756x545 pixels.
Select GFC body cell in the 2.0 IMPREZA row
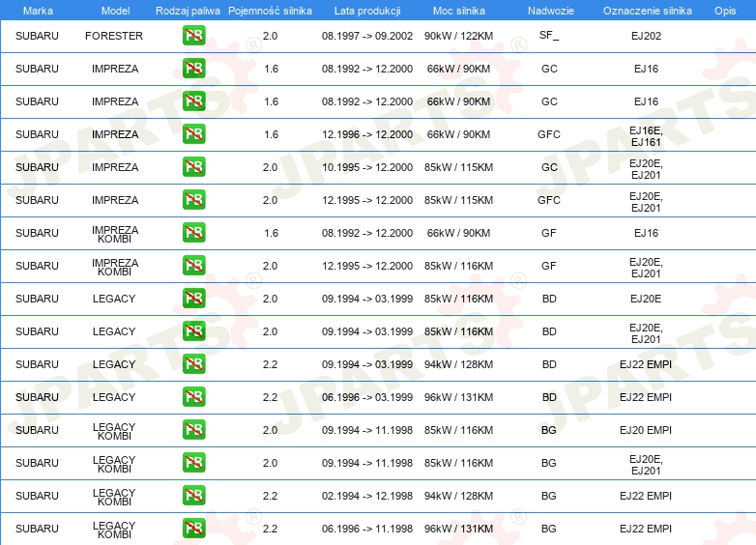[549, 200]
